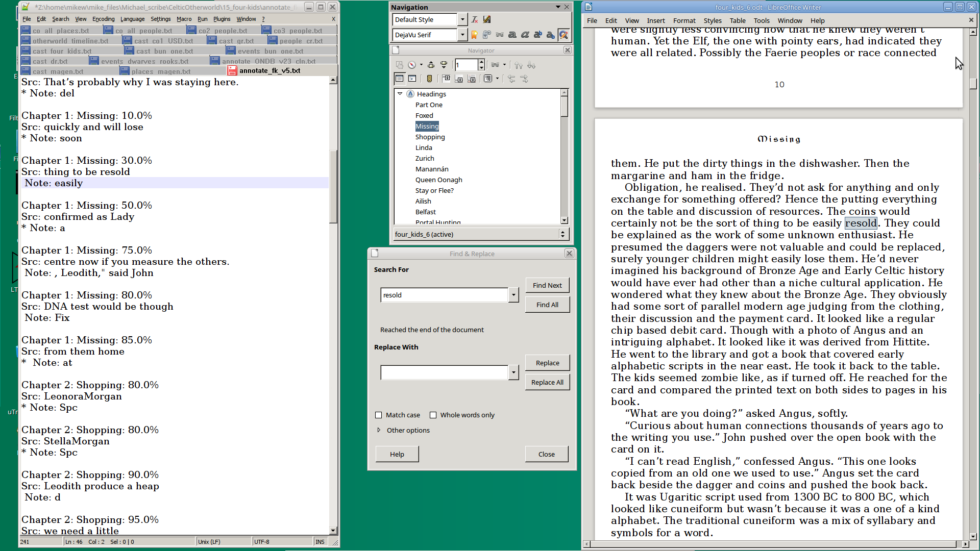Select the Zurich heading in Navigator

(425, 158)
